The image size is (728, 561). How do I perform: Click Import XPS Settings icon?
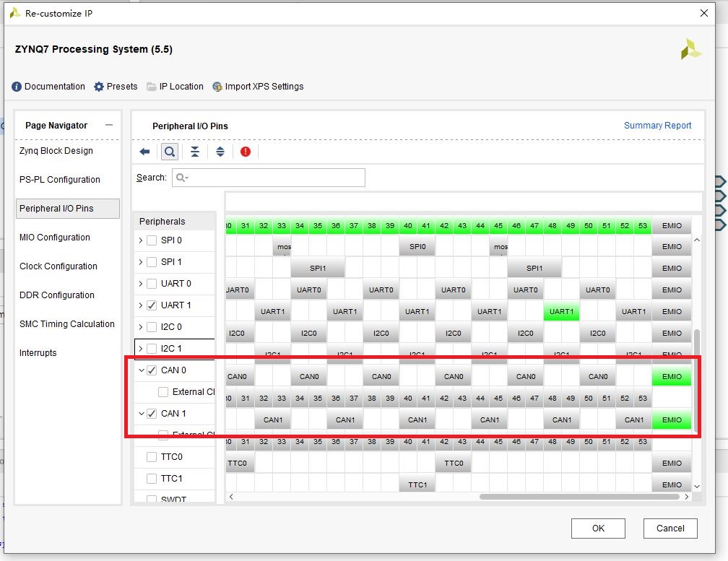(x=217, y=87)
